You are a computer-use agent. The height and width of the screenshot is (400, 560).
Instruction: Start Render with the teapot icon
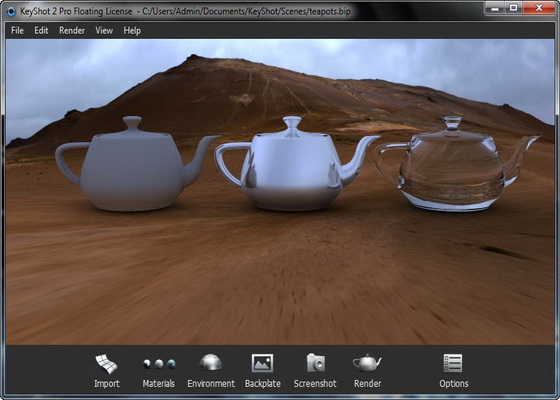(x=367, y=363)
